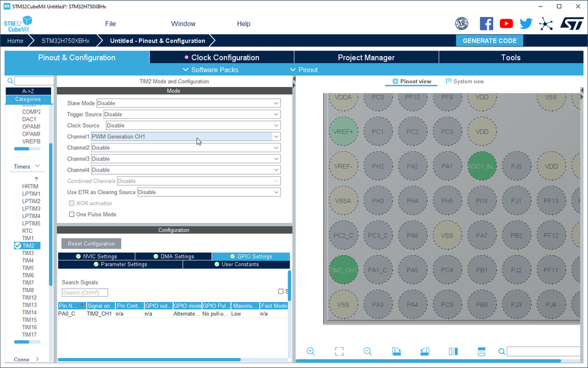588x368 pixels.
Task: Open the DMA Settings tab
Action: (x=173, y=256)
